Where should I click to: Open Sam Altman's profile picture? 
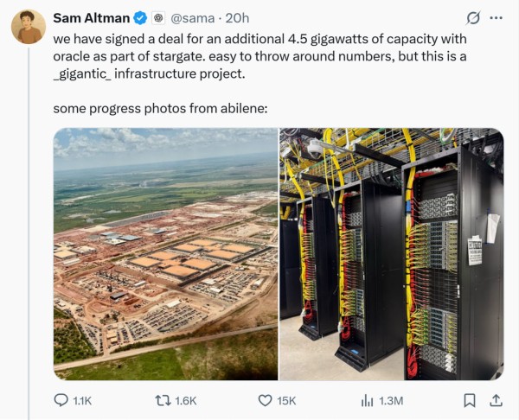28,27
